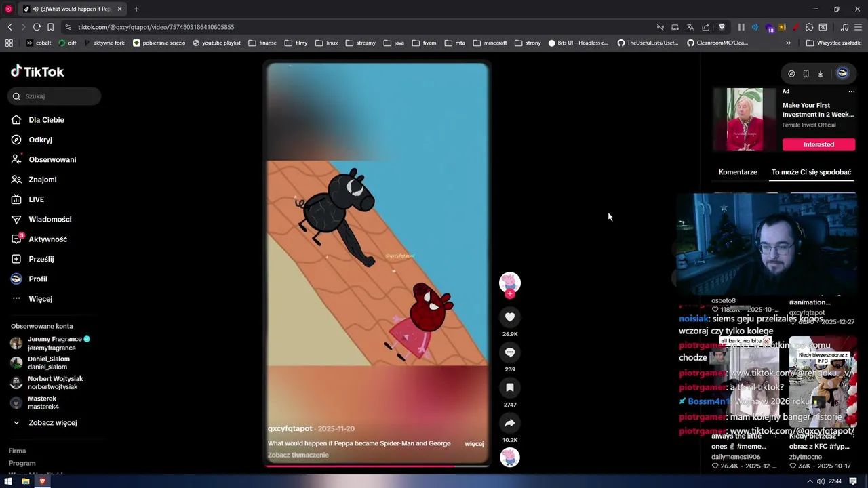Open browser hamburger menu

(858, 27)
